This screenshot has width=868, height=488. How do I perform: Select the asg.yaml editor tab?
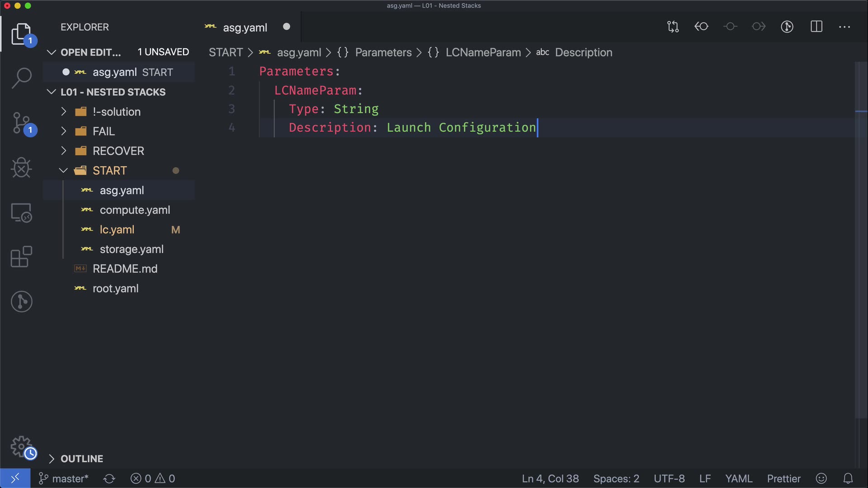[245, 28]
